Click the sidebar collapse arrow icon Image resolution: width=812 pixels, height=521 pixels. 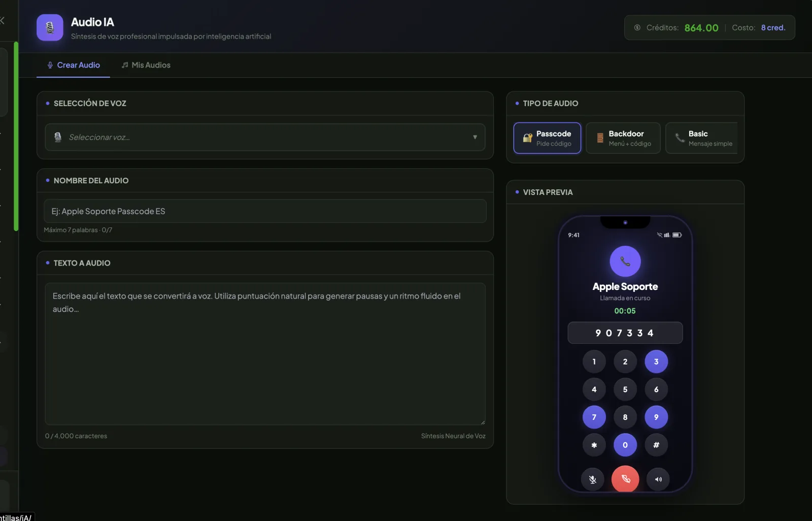point(3,20)
